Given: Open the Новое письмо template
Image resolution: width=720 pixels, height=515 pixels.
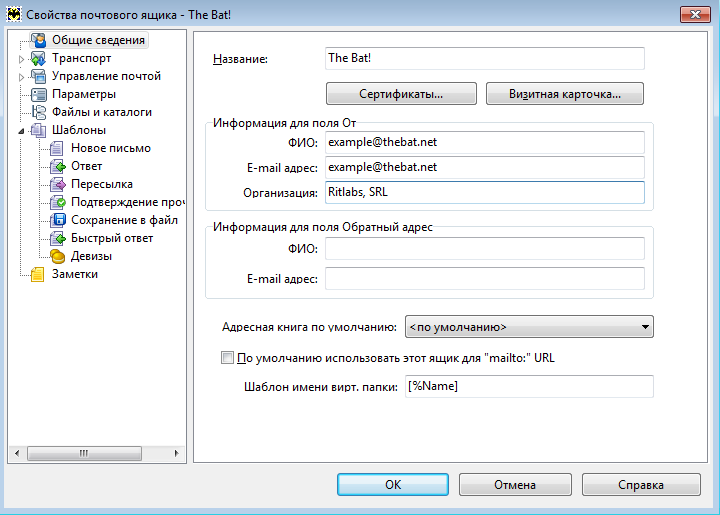Looking at the screenshot, I should [111, 148].
